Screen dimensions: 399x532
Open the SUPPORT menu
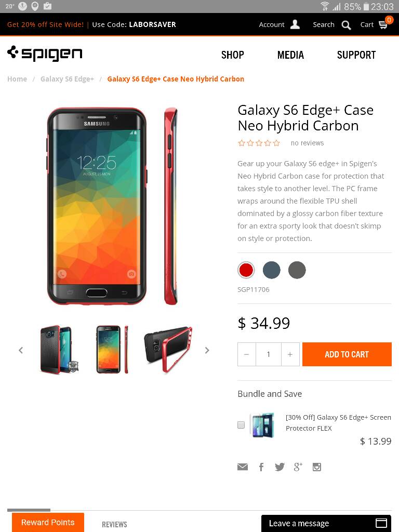(356, 55)
